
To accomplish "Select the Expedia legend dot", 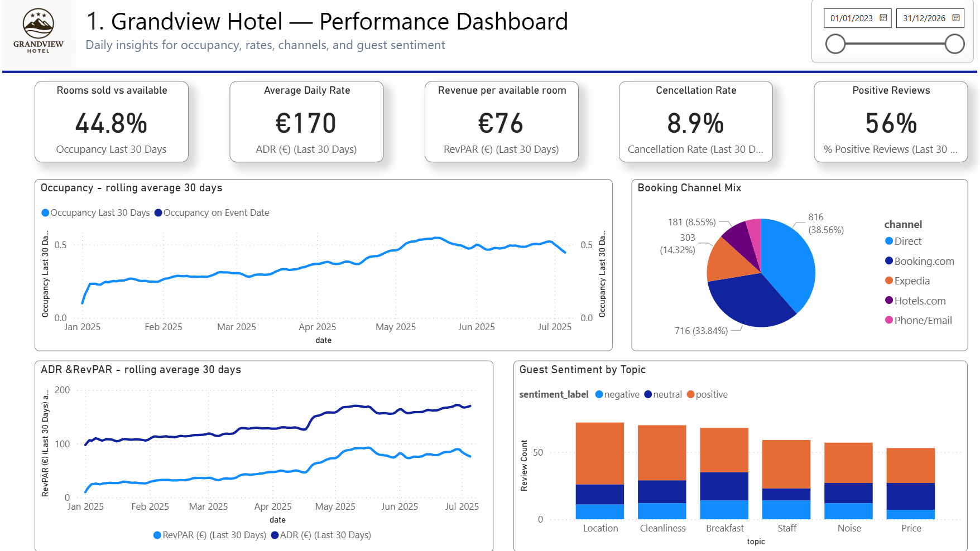I will tap(888, 281).
